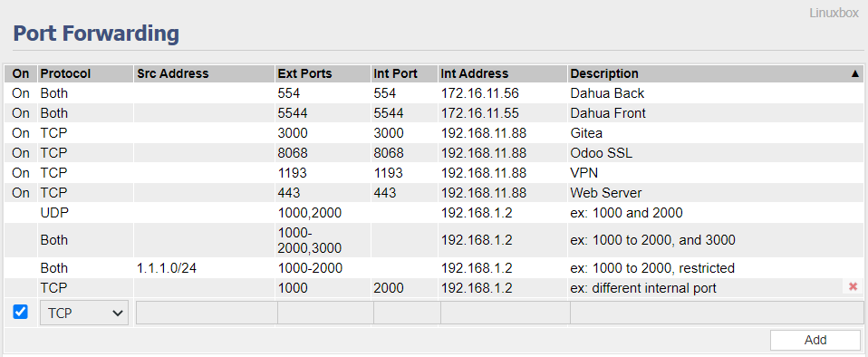Click the Description sort arrow icon
Viewport: 868px width, 357px height.
point(855,73)
